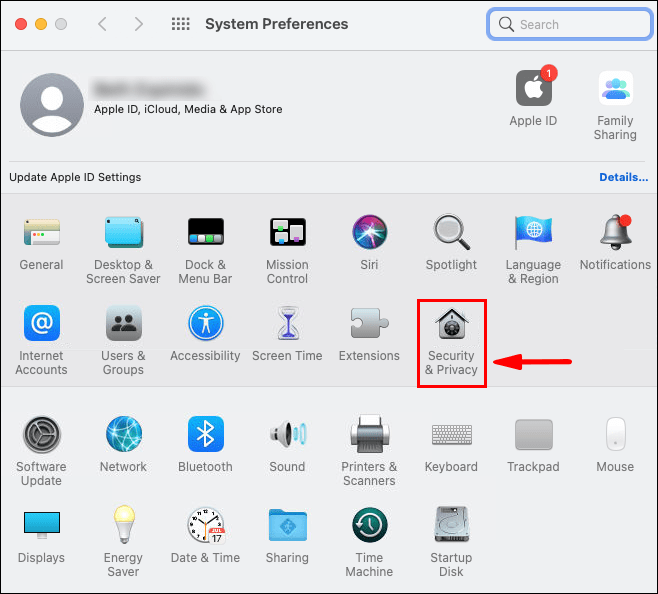Click the user profile avatar
Viewport: 658px width, 594px height.
pyautogui.click(x=52, y=105)
